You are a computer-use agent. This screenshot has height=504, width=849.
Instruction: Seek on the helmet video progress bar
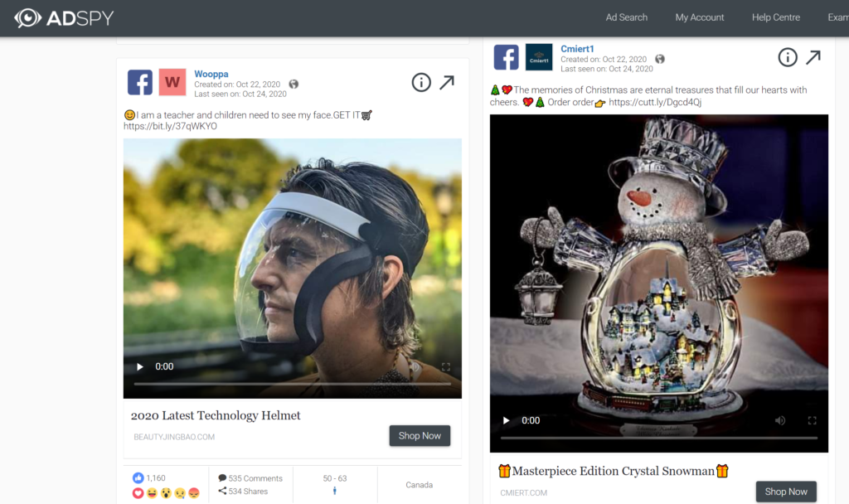coord(293,384)
